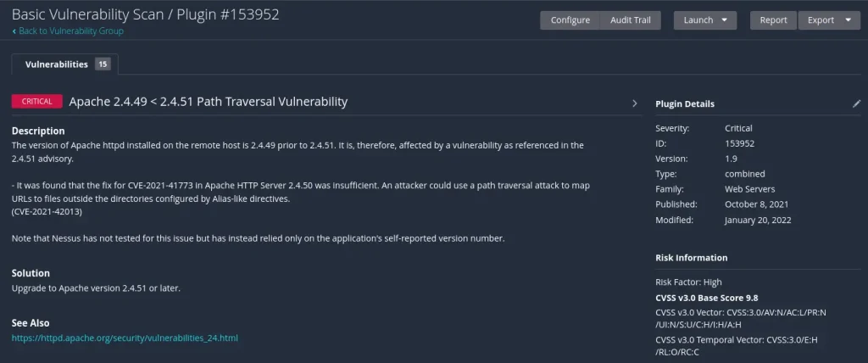The width and height of the screenshot is (868, 363).
Task: Open the Audit Trail
Action: pyautogui.click(x=630, y=20)
